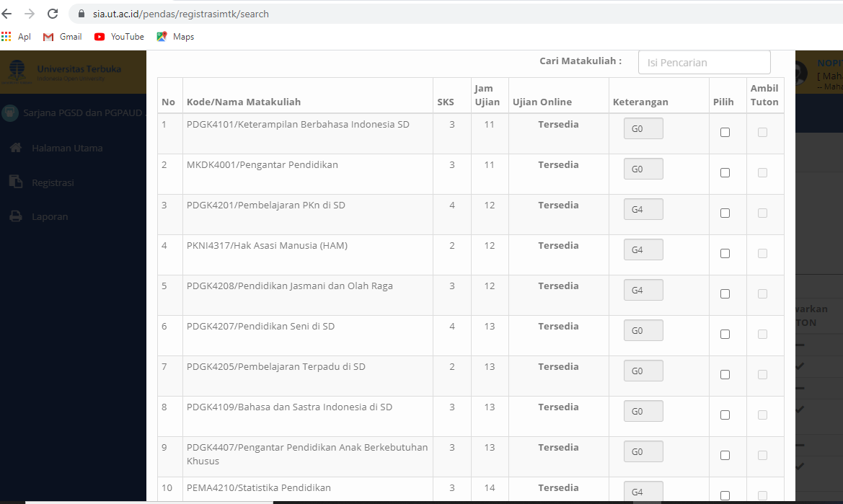Click Ambil Tuton checkbox for PDGK4207
The width and height of the screenshot is (843, 504).
762,334
